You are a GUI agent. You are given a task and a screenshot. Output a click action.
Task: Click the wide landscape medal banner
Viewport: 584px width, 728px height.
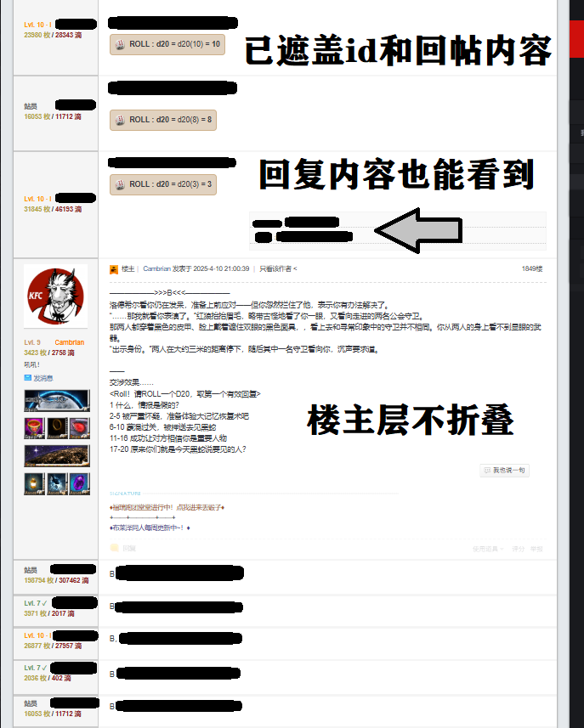click(x=57, y=455)
